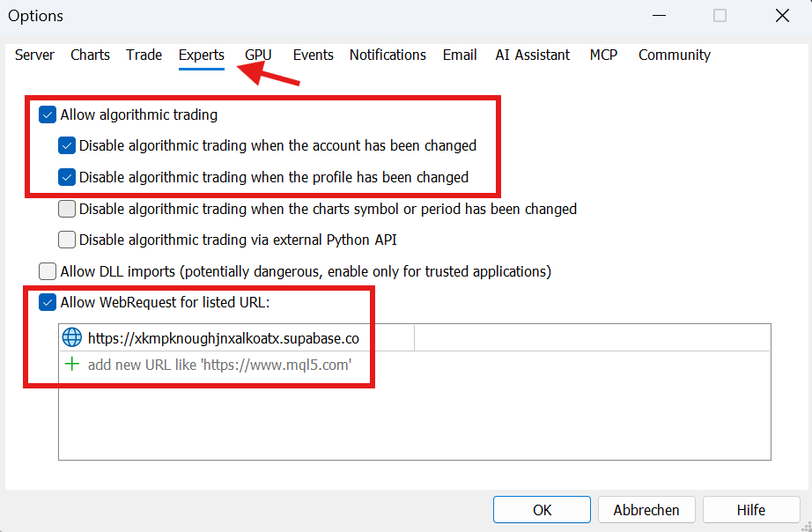Image resolution: width=812 pixels, height=532 pixels.
Task: Open the Server tab
Action: click(34, 55)
